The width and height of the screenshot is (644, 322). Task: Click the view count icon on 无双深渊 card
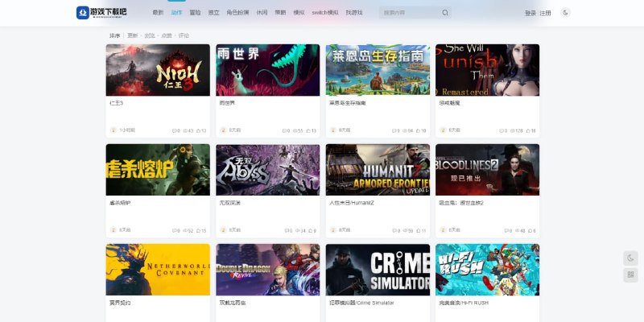[297, 231]
